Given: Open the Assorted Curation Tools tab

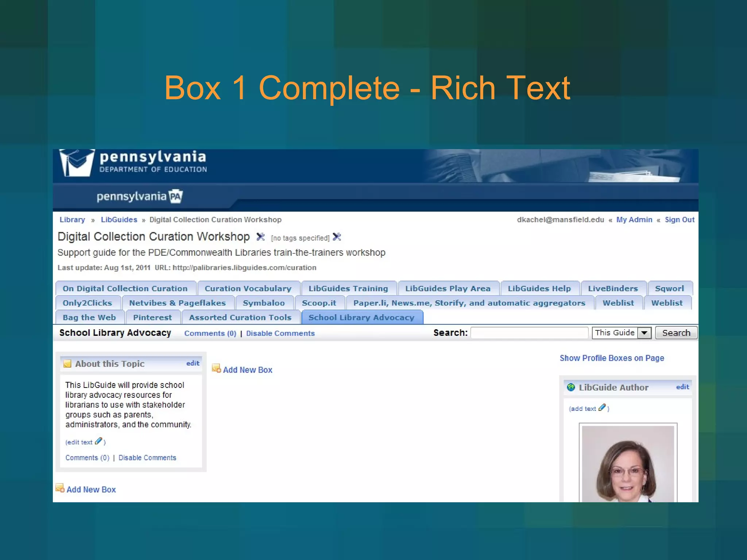Looking at the screenshot, I should tap(240, 318).
